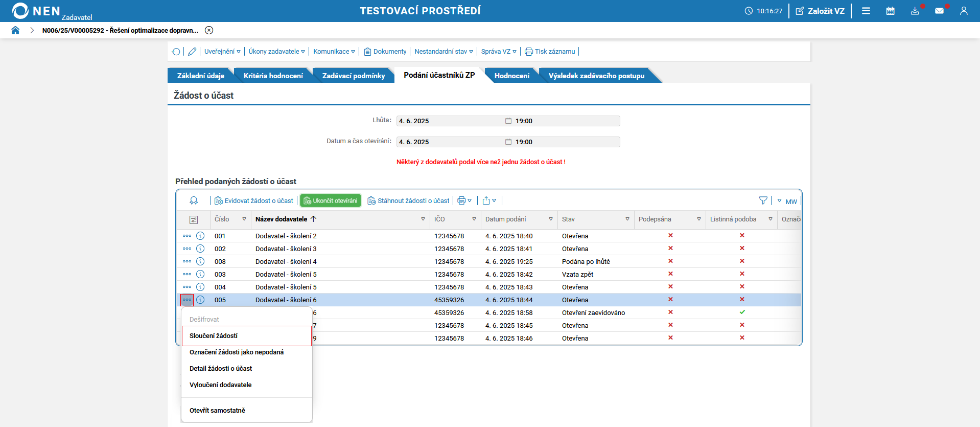
Task: Open the calendar icon in top bar
Action: [890, 11]
